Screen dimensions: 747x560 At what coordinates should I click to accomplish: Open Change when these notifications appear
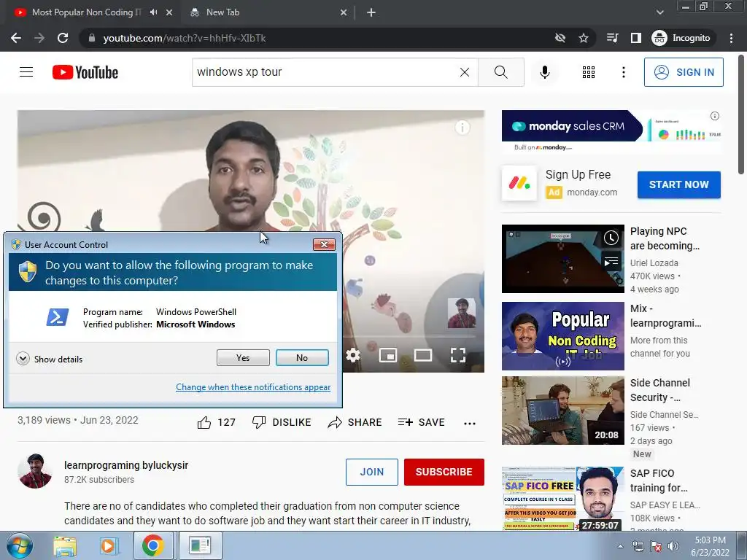tap(253, 387)
